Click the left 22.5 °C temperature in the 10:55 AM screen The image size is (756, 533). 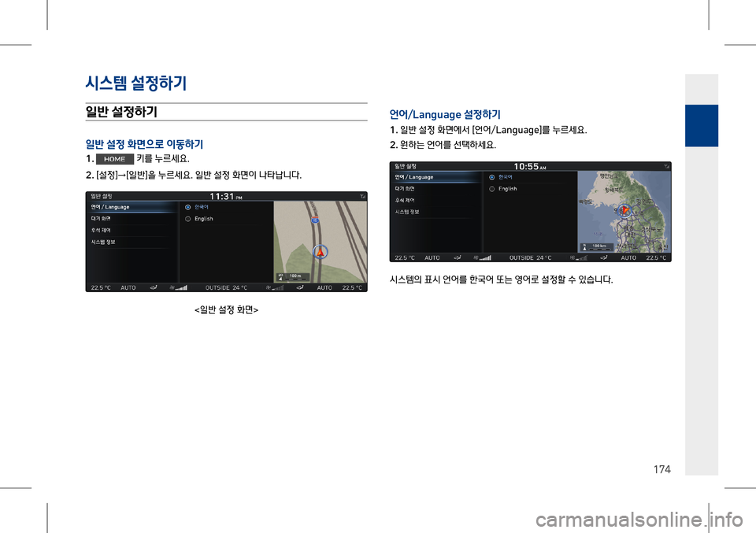pyautogui.click(x=405, y=257)
